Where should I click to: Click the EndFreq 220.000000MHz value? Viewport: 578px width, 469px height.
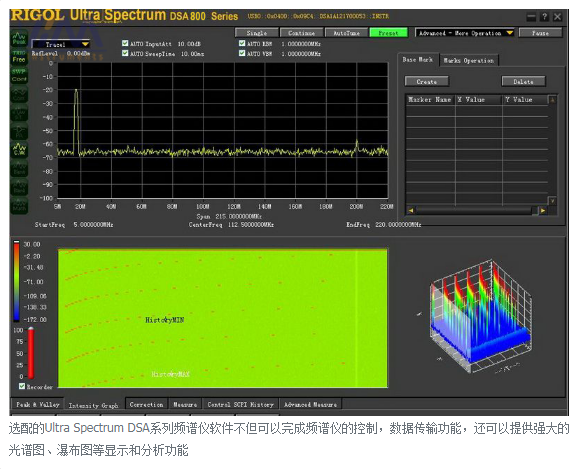click(398, 225)
